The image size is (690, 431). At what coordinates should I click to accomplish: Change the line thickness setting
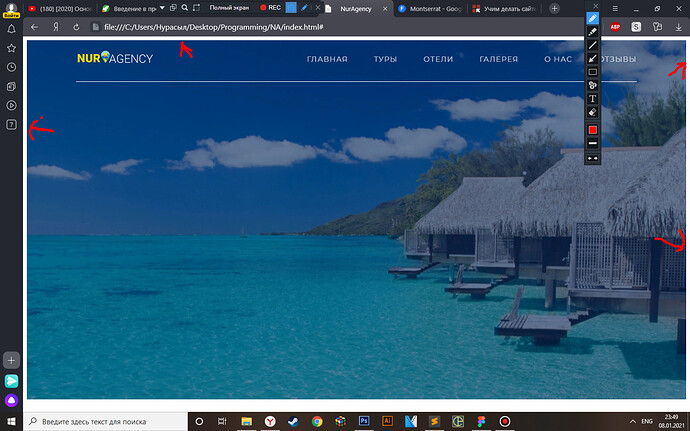pos(592,143)
